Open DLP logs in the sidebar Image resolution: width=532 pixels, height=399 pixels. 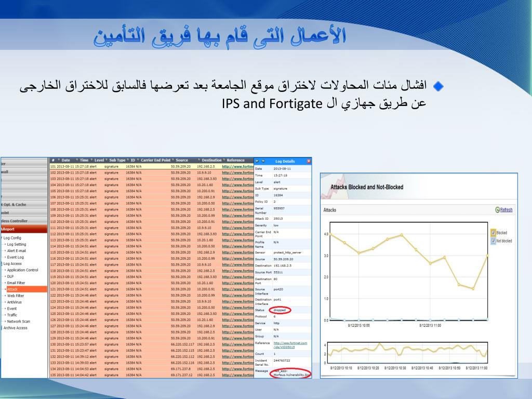pos(10,276)
